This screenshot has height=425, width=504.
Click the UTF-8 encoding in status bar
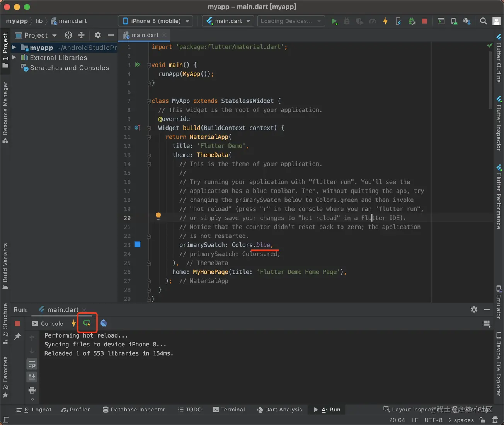[x=433, y=420]
